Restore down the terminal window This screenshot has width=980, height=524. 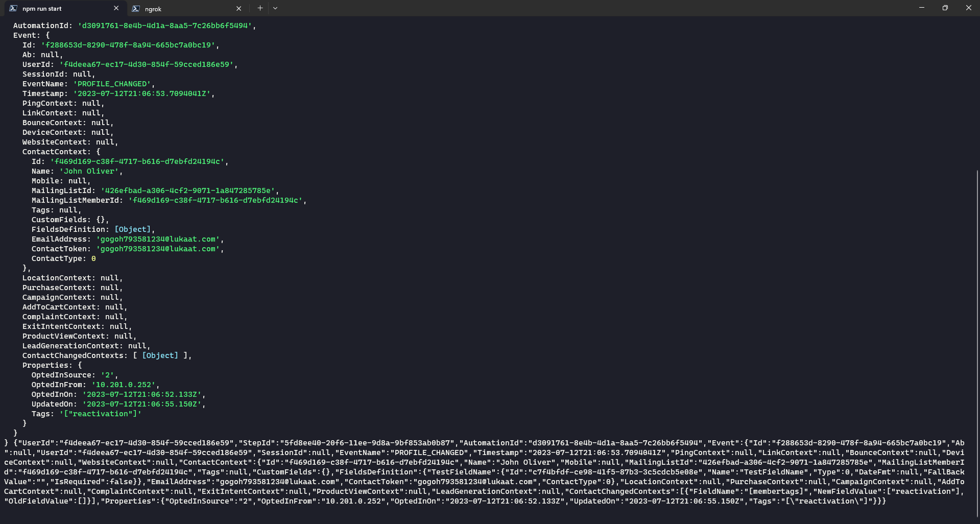(945, 8)
